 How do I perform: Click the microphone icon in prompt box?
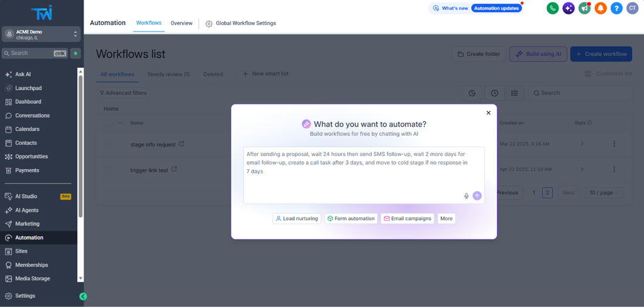click(466, 196)
